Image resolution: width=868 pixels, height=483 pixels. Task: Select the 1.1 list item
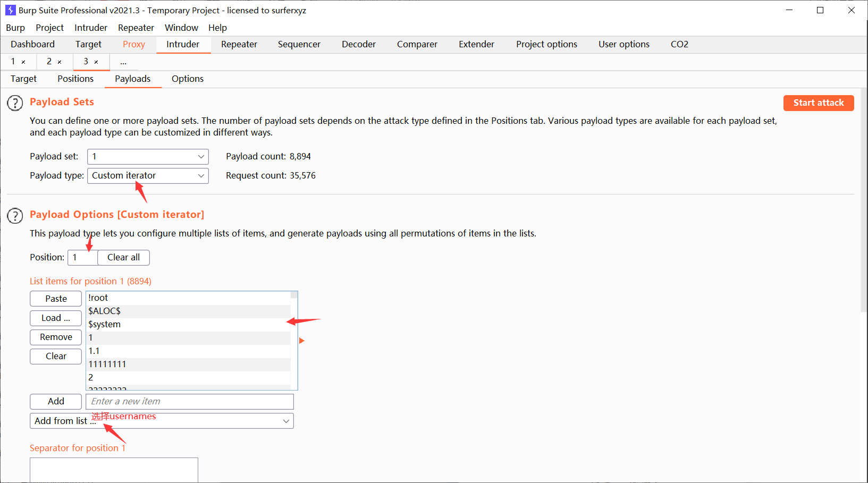(x=188, y=351)
